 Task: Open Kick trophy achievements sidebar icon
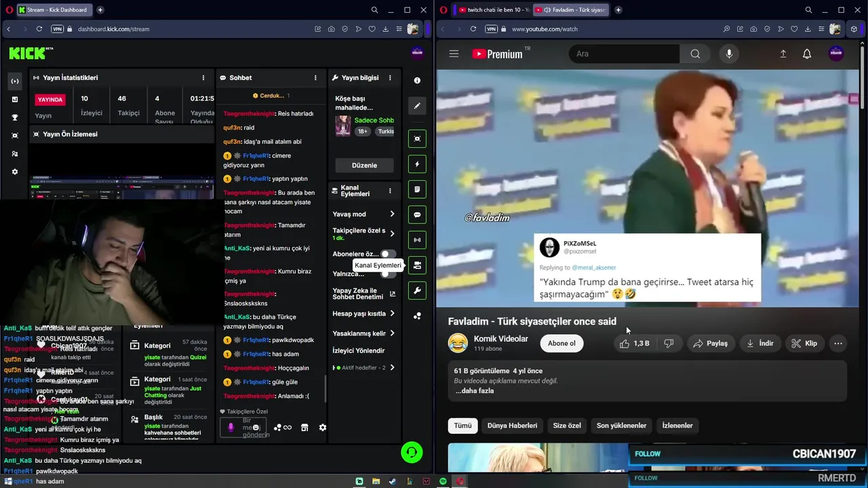click(15, 117)
